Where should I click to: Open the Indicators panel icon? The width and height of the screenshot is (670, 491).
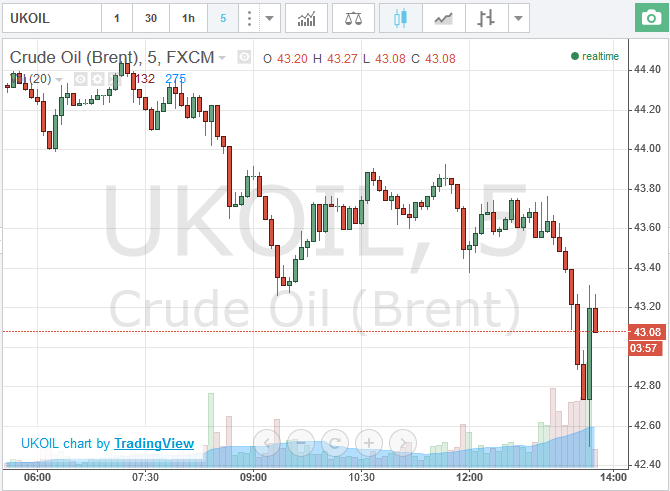306,18
